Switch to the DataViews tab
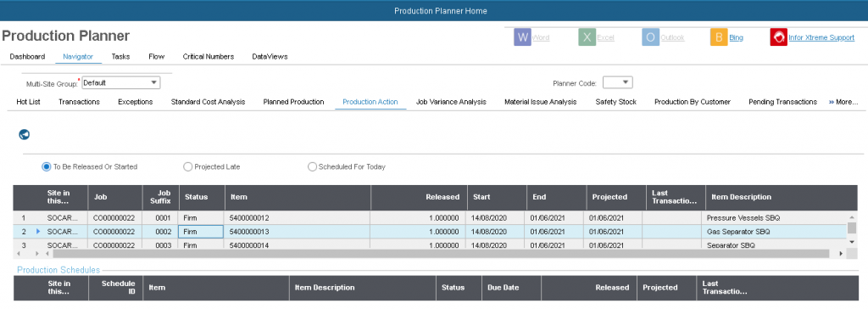This screenshot has height=309, width=868. 270,57
